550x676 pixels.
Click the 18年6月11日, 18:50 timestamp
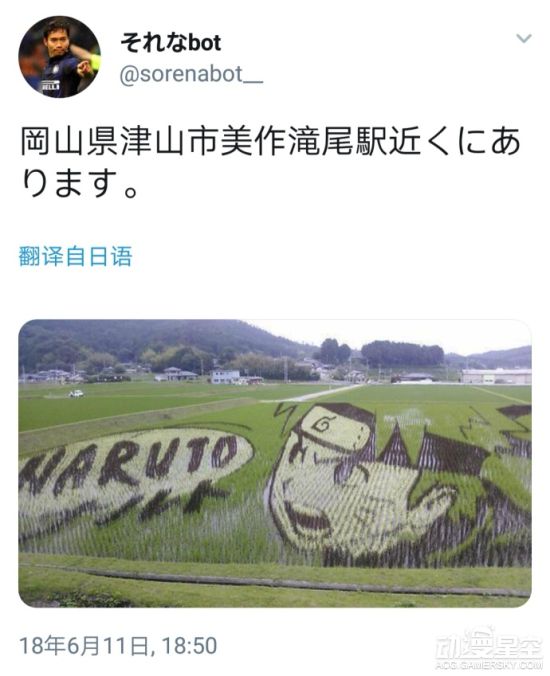118,645
